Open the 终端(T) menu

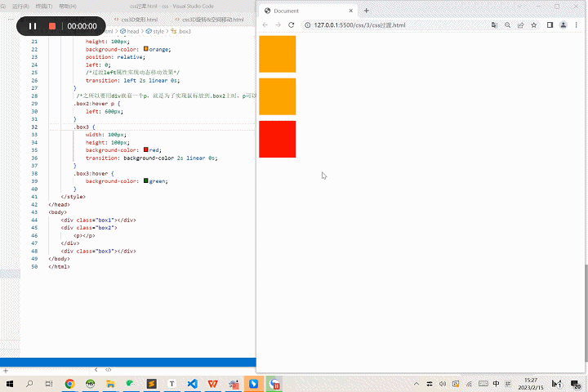(45, 6)
